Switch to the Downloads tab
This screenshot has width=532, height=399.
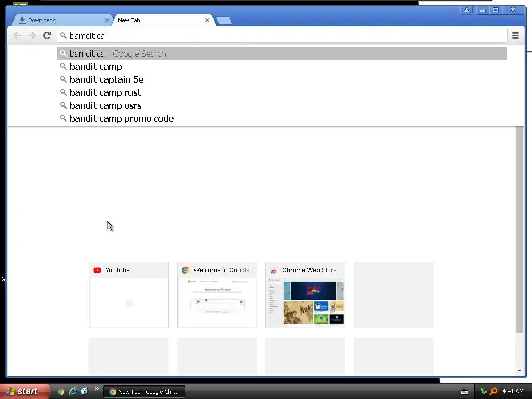pyautogui.click(x=63, y=20)
